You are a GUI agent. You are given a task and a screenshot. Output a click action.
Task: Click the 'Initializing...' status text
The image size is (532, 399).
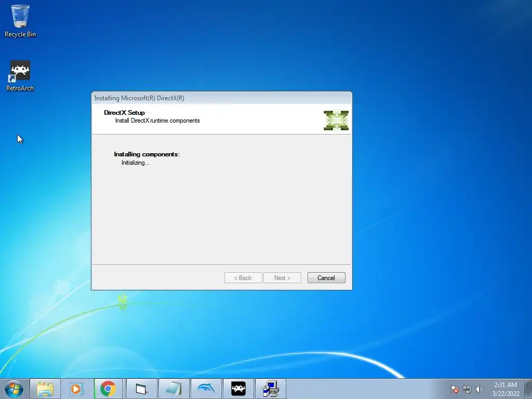click(x=136, y=163)
